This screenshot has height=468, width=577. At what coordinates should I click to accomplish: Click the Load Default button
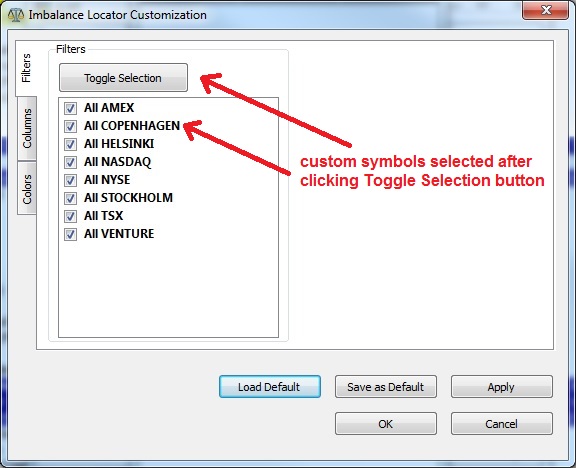pos(270,387)
